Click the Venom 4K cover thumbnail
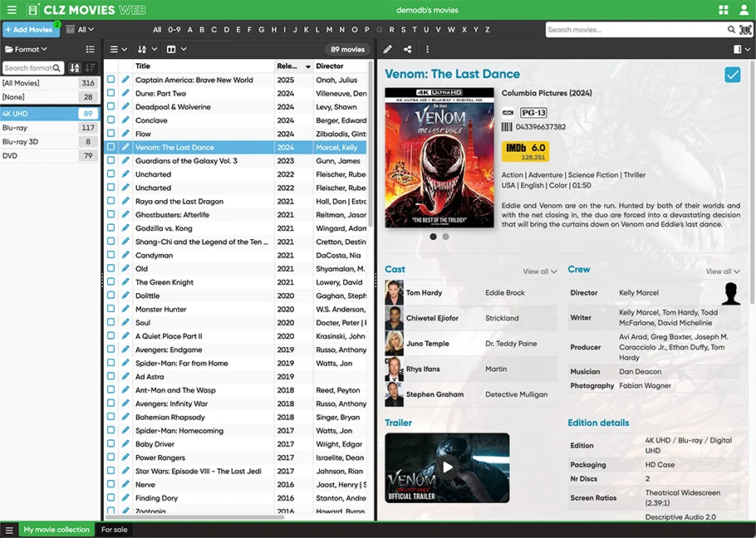This screenshot has height=538, width=756. pyautogui.click(x=439, y=158)
